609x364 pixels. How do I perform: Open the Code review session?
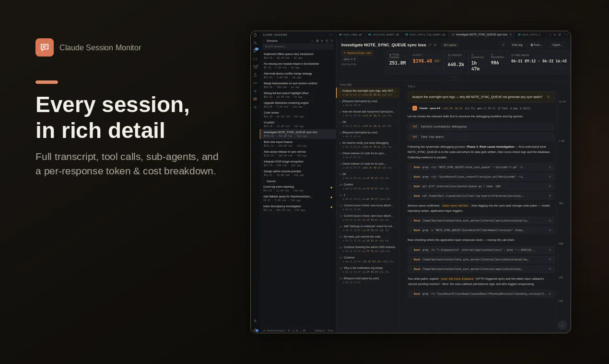click(x=298, y=114)
